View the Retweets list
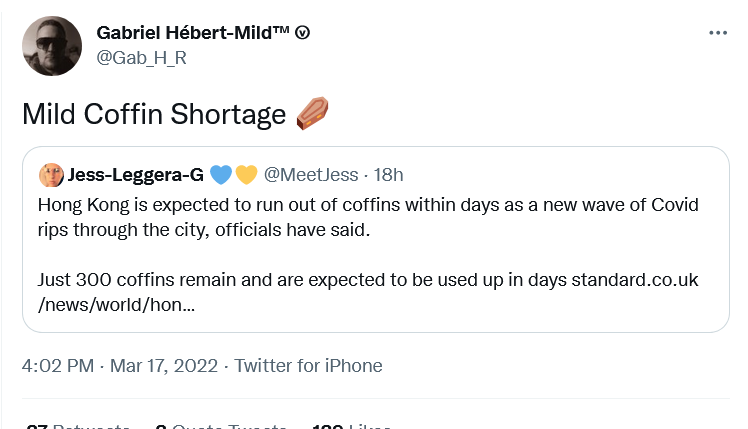Image resolution: width=748 pixels, height=429 pixels. (78, 426)
